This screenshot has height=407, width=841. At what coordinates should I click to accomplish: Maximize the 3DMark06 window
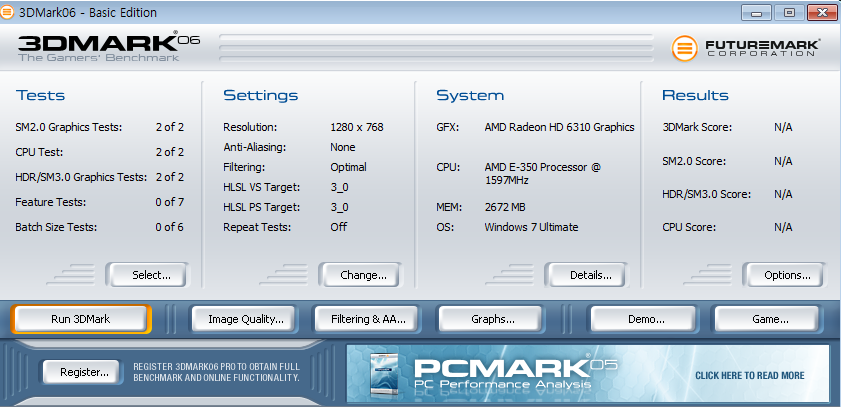[x=789, y=12]
